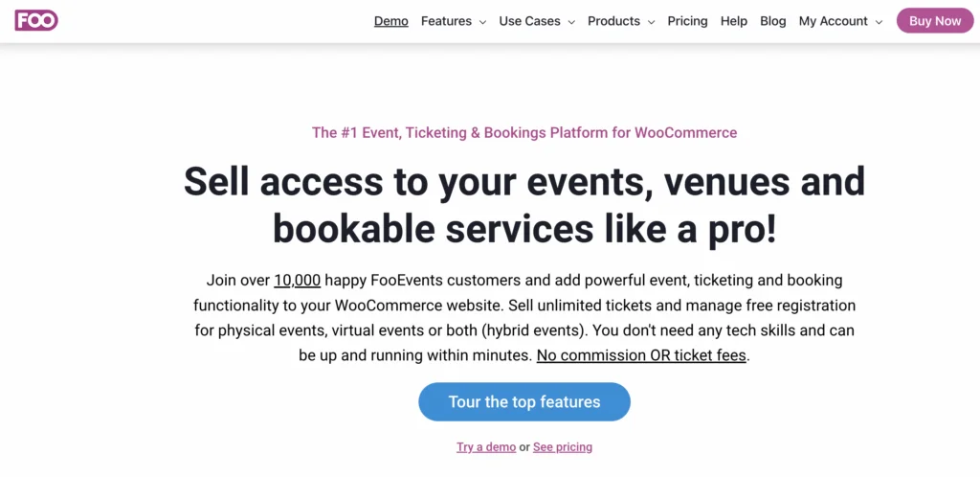
Task: Open the See pricing link
Action: tap(563, 447)
